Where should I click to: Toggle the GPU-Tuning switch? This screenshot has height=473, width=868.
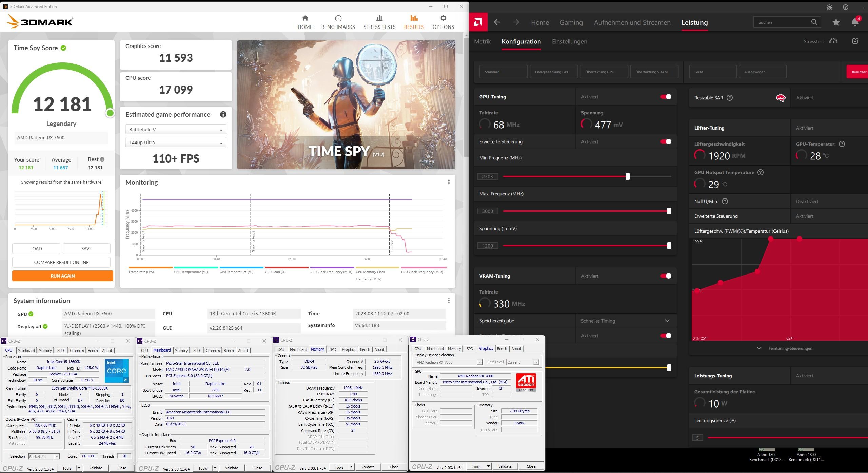(x=666, y=97)
